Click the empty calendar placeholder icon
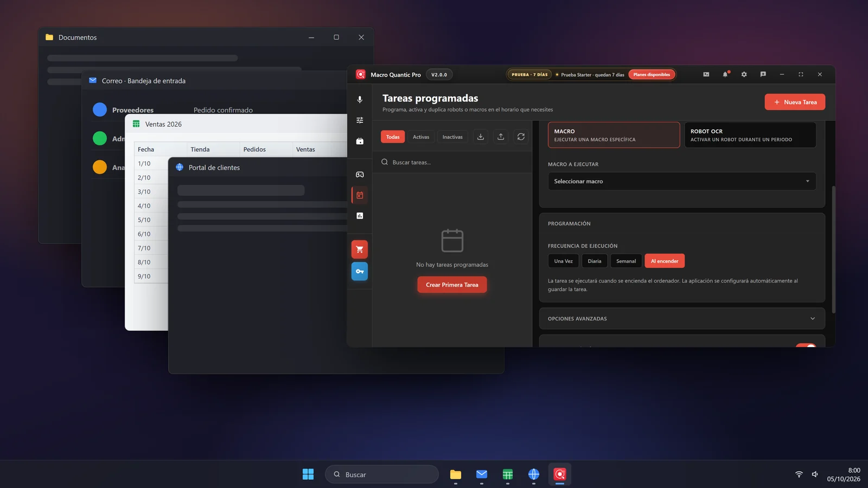 452,241
